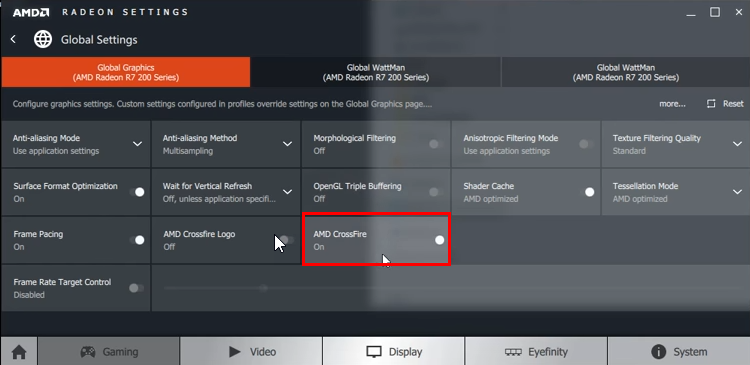This screenshot has width=750, height=365.
Task: Click the Video play icon
Action: click(234, 352)
